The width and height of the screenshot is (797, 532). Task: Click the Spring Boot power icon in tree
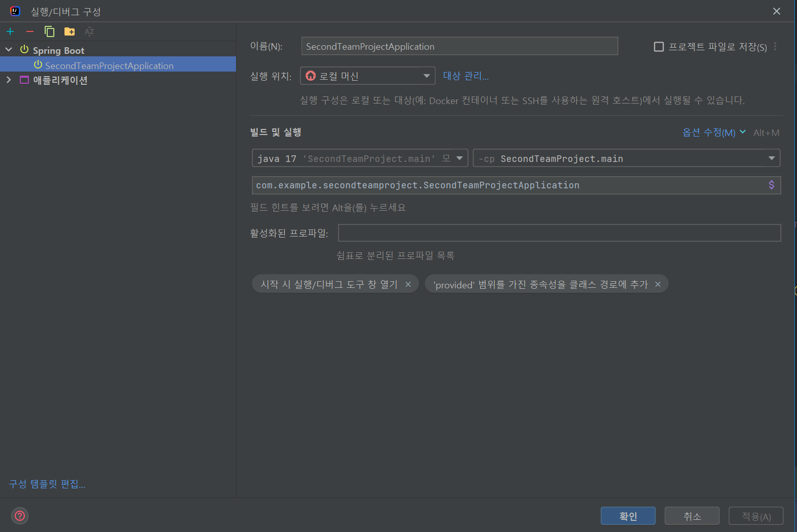(x=24, y=50)
